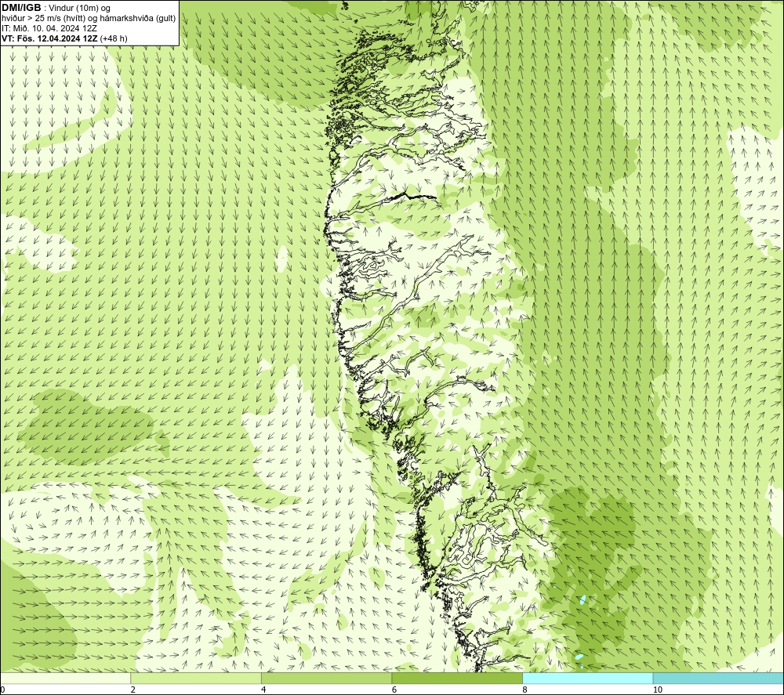Click the scale label '6'
The image size is (784, 695).
tap(394, 690)
